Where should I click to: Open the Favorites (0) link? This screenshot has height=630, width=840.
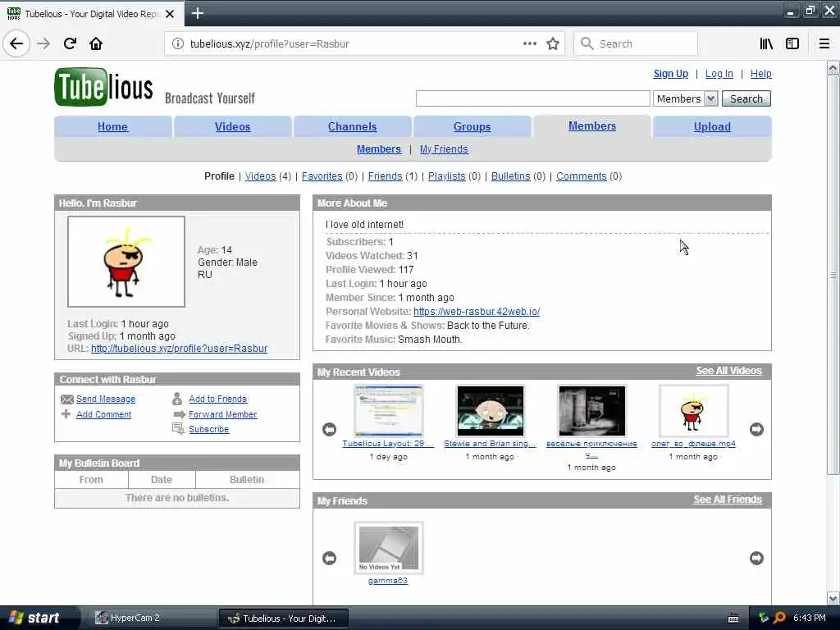click(322, 176)
